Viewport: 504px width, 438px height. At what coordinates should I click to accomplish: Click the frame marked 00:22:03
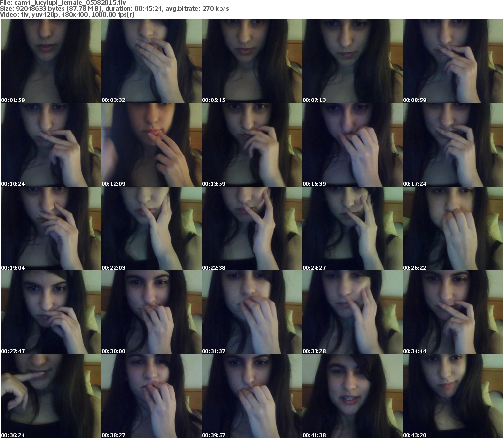(x=152, y=229)
